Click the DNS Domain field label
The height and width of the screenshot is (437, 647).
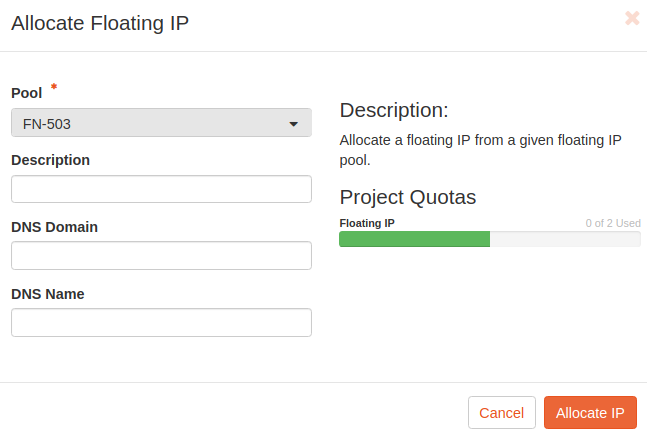[x=54, y=227]
